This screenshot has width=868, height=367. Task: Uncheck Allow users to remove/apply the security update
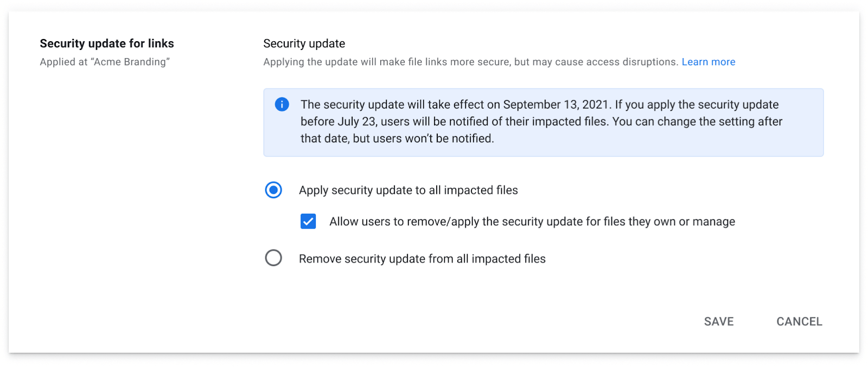tap(308, 222)
